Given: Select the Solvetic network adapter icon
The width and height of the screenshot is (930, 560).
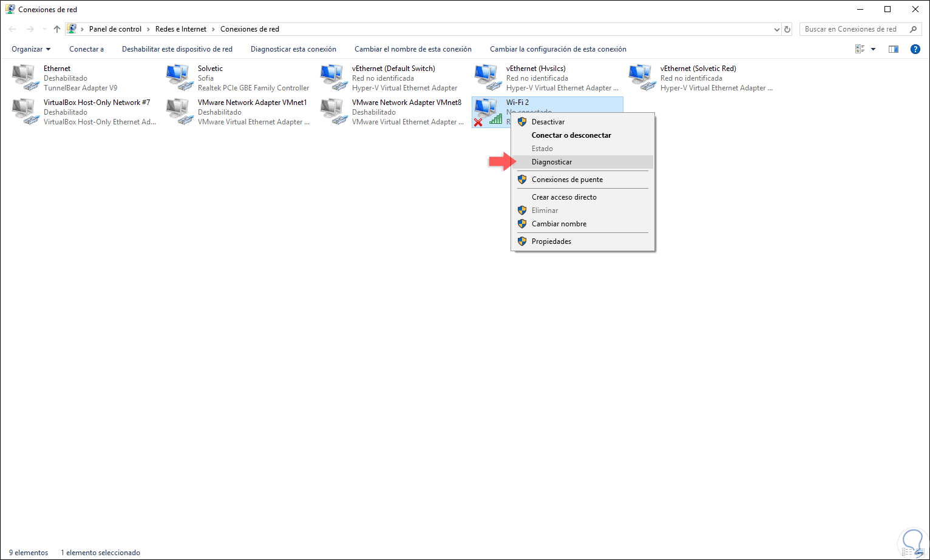Looking at the screenshot, I should (x=180, y=78).
